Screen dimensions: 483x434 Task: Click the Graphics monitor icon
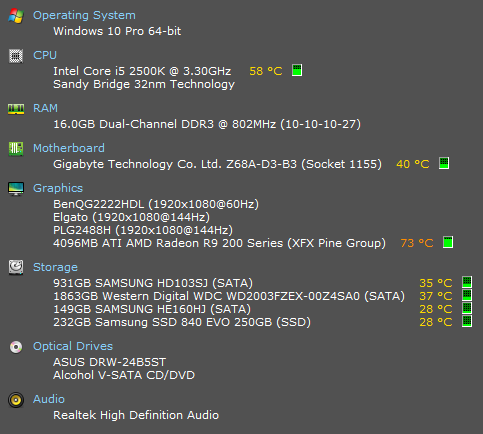tap(16, 189)
